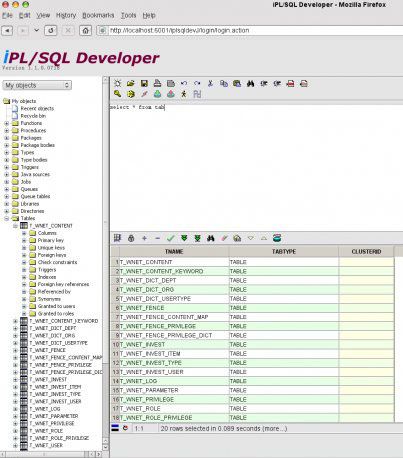
Task: Collapse the T_WNET_CONTENT table node
Action: (15, 226)
